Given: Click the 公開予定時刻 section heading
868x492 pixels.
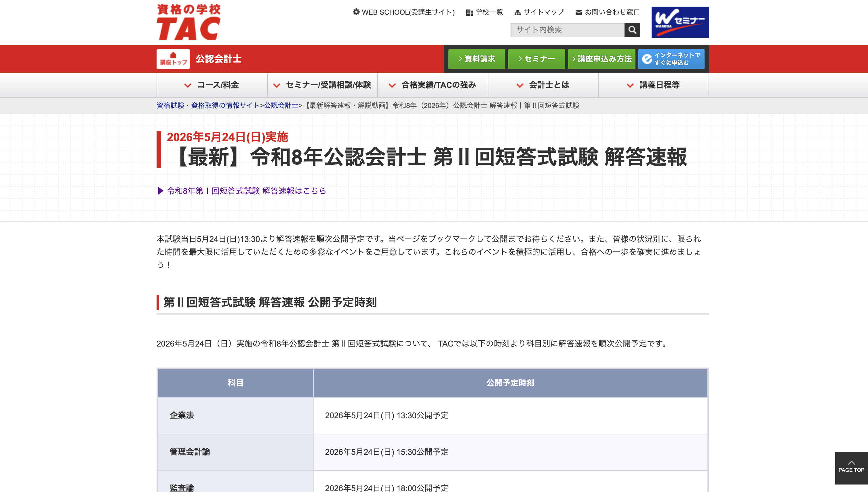Looking at the screenshot, I should pos(270,302).
